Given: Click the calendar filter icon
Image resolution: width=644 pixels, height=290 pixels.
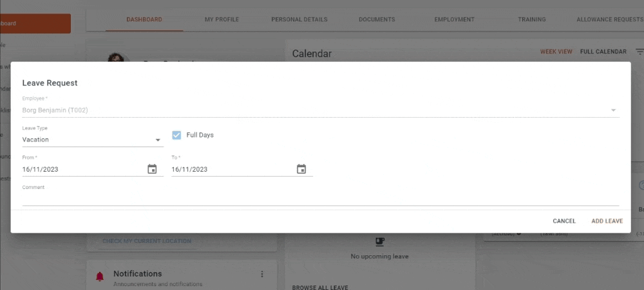Looking at the screenshot, I should click(639, 51).
